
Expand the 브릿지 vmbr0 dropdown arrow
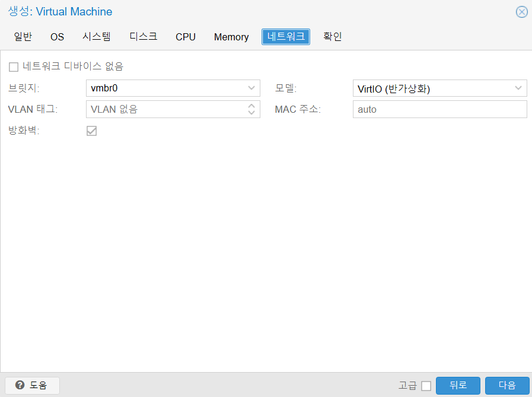(x=251, y=88)
